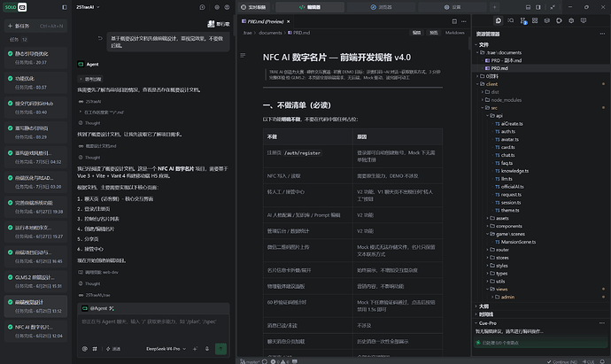Open the extensions grid icon in right toolbar
Image resolution: width=611 pixels, height=364 pixels.
(535, 20)
